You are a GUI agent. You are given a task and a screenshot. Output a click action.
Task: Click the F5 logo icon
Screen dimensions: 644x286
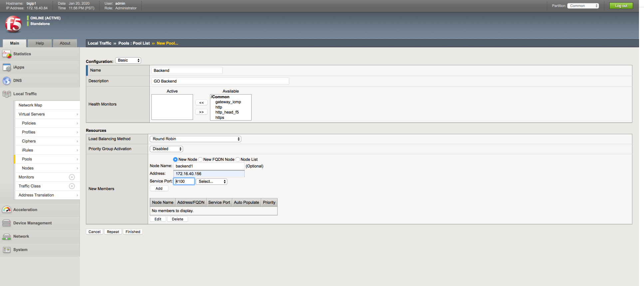tap(13, 24)
